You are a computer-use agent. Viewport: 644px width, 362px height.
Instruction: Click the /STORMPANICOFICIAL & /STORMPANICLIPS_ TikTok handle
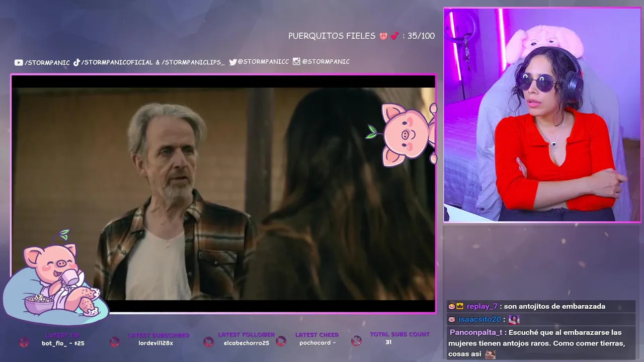(x=152, y=62)
